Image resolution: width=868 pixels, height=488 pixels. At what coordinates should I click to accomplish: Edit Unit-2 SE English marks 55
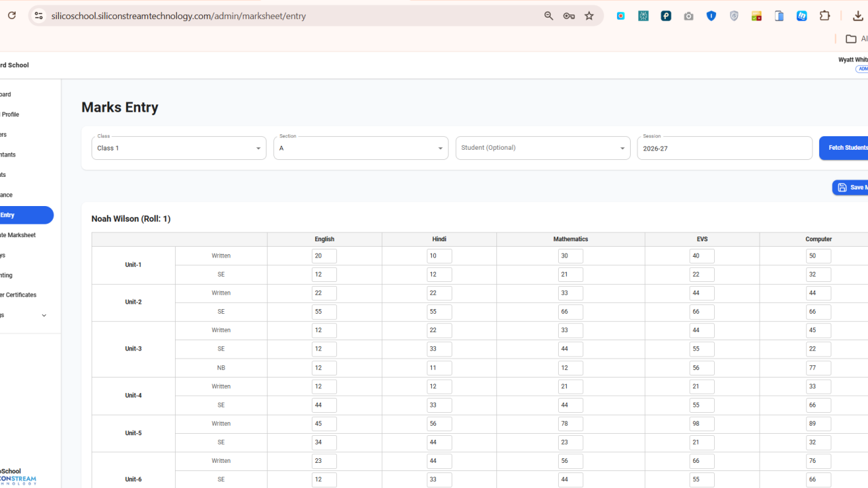[x=324, y=312]
